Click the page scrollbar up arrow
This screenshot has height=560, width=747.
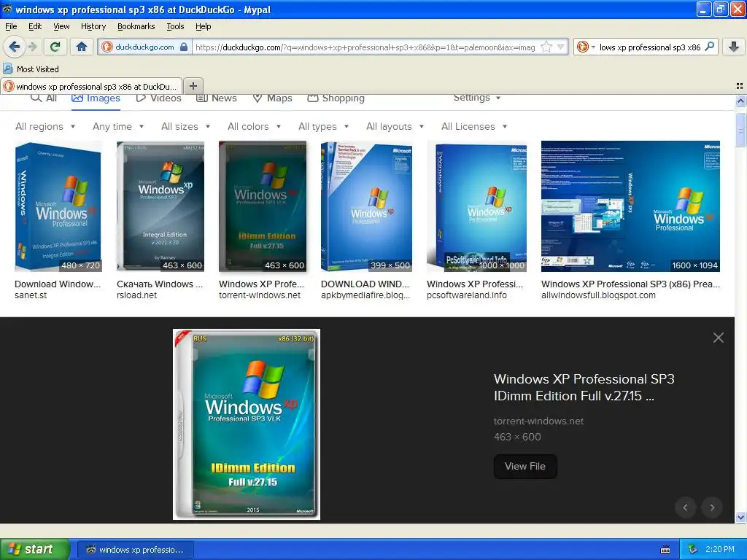(740, 101)
